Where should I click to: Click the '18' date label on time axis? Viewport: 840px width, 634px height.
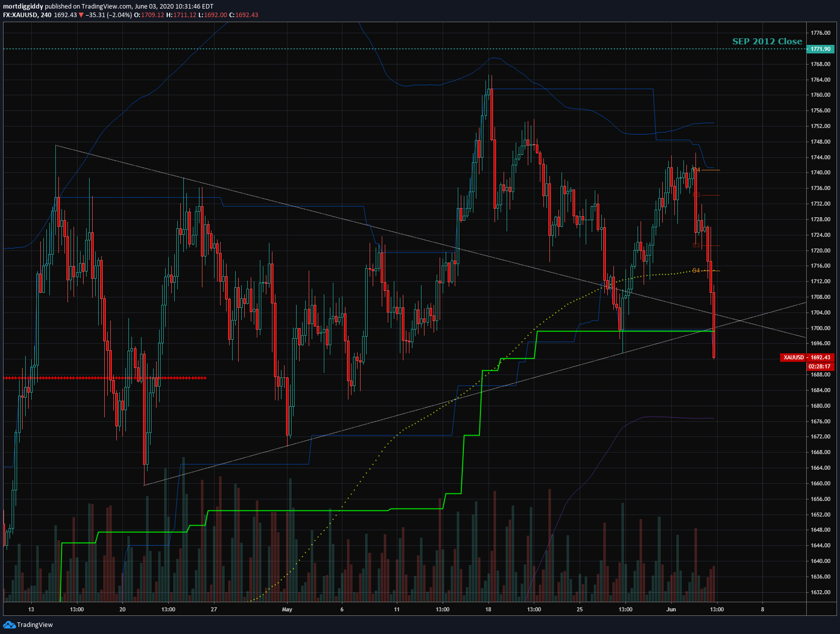pyautogui.click(x=488, y=609)
